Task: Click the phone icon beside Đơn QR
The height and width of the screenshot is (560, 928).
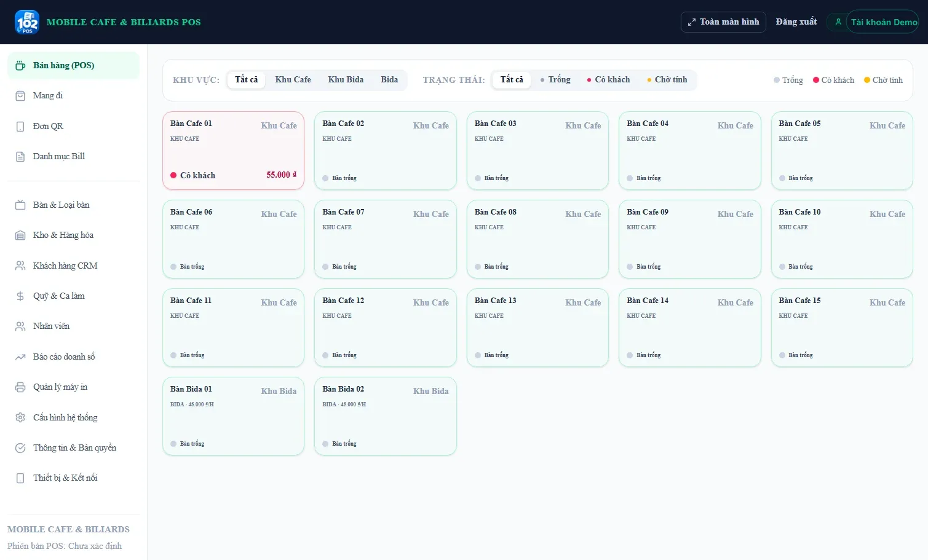Action: coord(20,127)
